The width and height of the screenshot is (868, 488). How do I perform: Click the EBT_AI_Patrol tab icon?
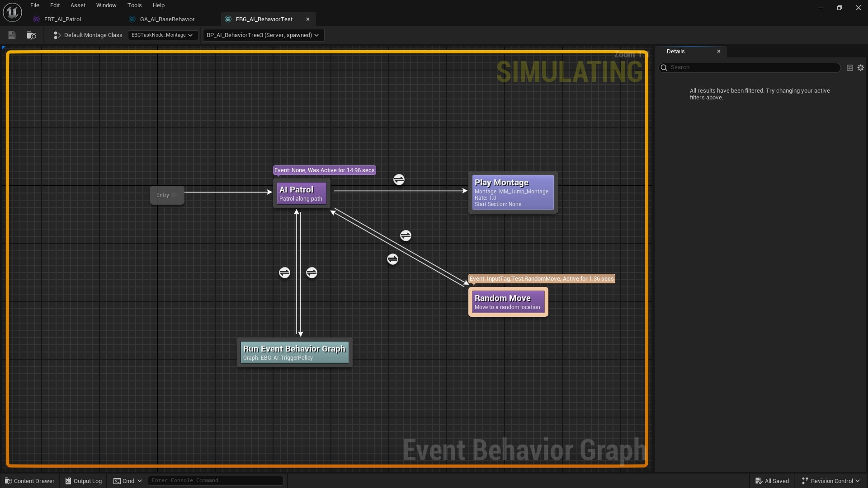pyautogui.click(x=36, y=19)
